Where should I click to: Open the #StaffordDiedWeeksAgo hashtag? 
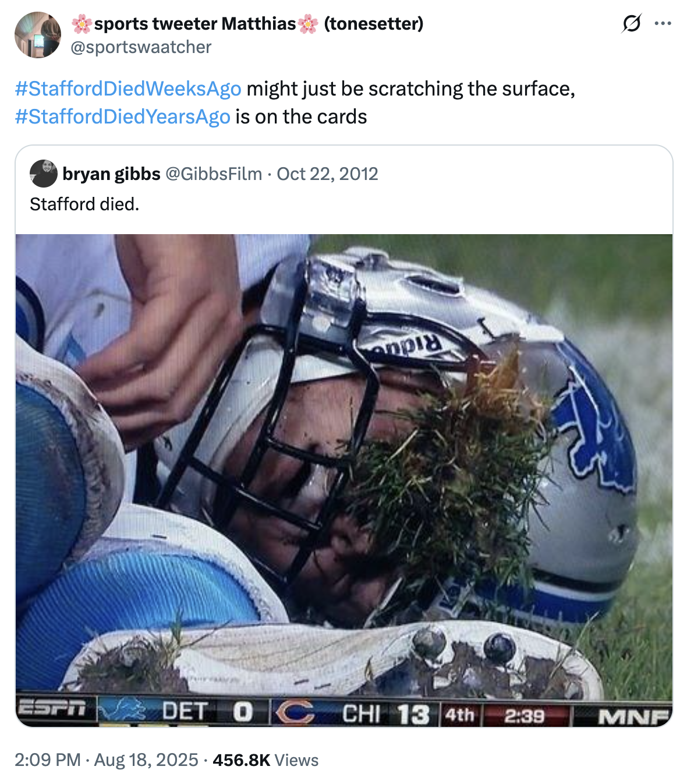(128, 89)
